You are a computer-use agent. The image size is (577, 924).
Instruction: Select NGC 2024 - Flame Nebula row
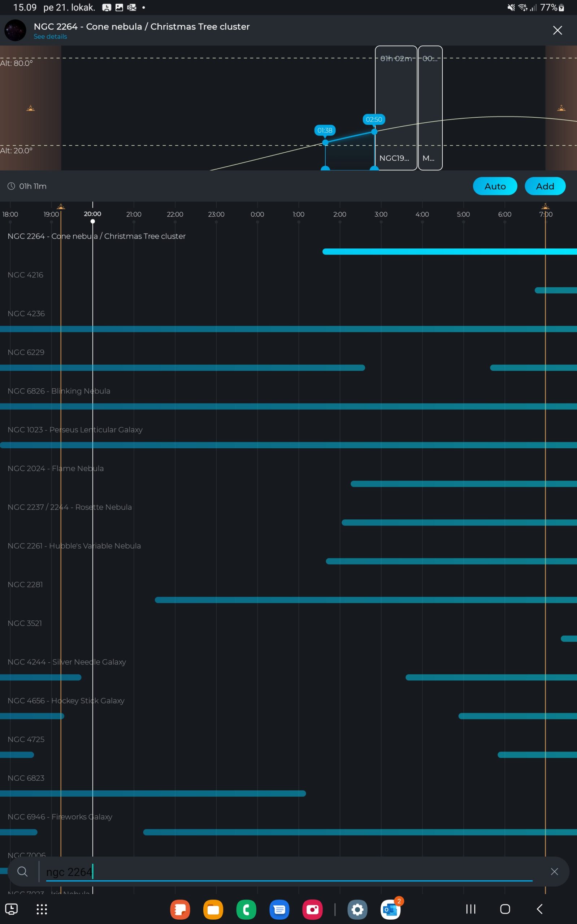point(56,468)
